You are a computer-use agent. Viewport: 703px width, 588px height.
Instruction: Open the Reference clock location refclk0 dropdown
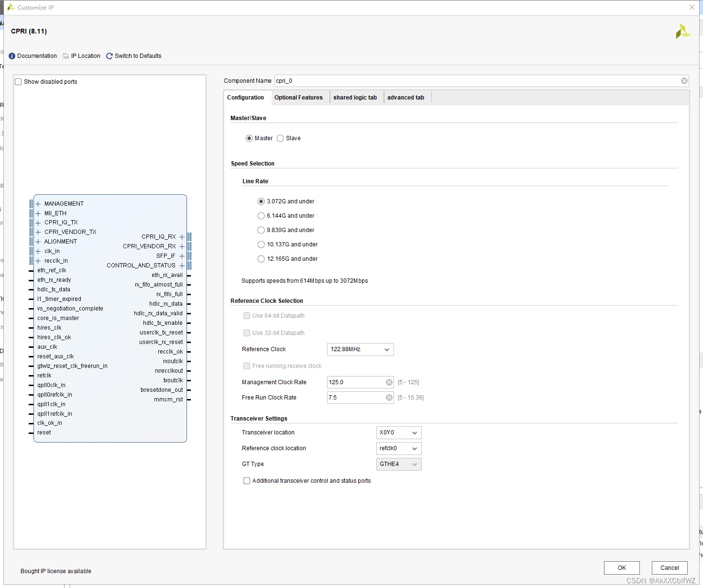399,448
